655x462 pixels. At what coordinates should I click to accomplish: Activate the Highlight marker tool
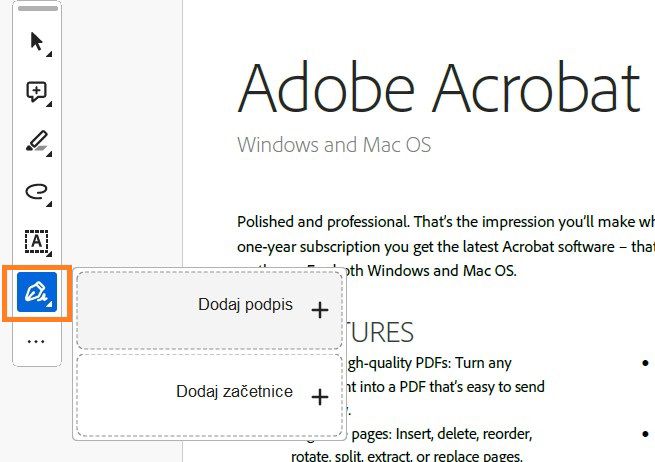pos(37,141)
